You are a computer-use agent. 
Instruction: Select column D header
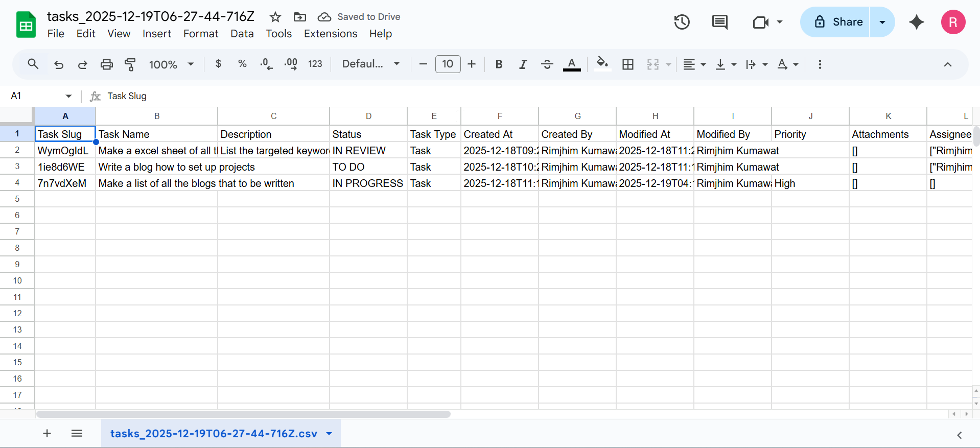pos(368,116)
